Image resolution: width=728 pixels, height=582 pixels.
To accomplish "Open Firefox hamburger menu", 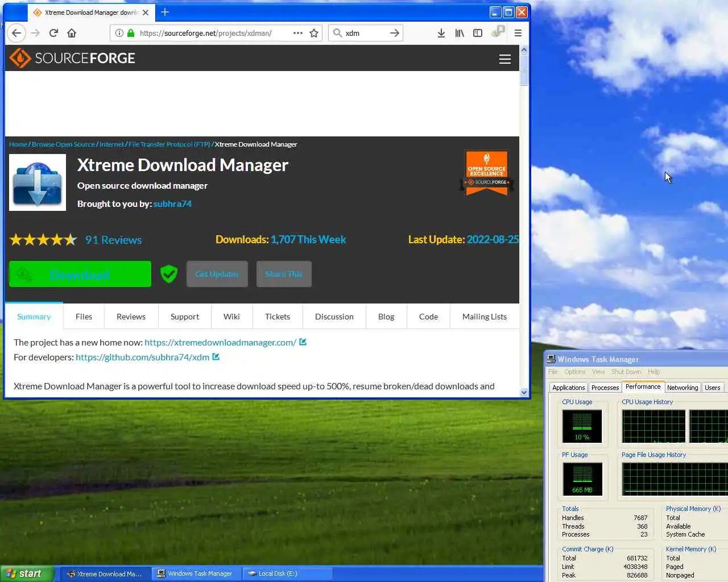I will tap(518, 33).
